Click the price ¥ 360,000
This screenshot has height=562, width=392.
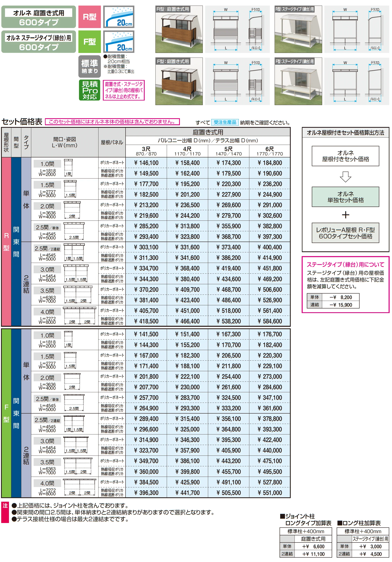point(146,472)
